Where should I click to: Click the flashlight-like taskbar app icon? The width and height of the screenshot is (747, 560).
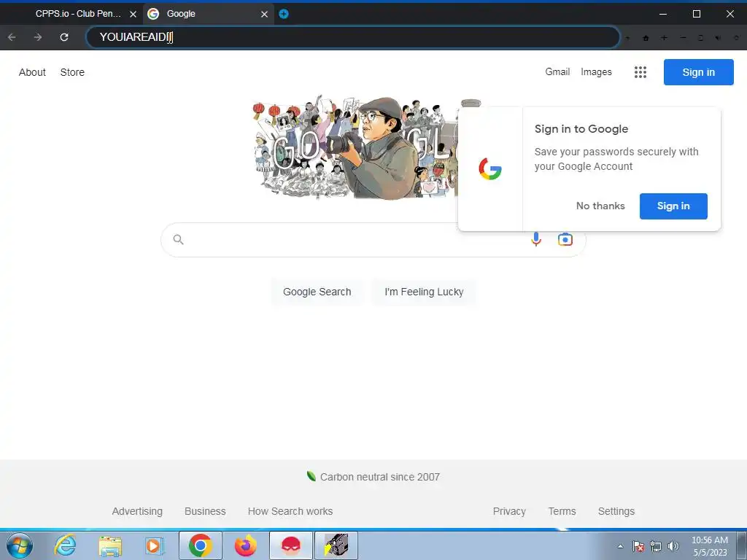coord(336,545)
